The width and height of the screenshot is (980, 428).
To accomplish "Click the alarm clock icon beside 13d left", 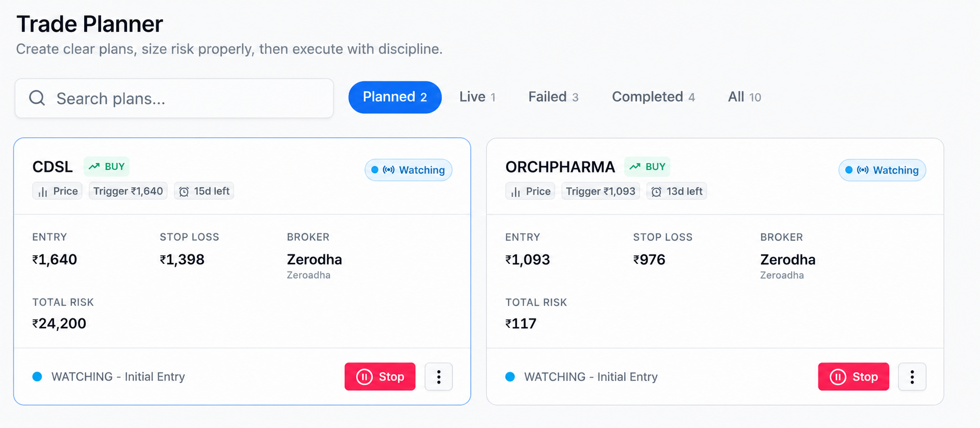I will click(656, 192).
